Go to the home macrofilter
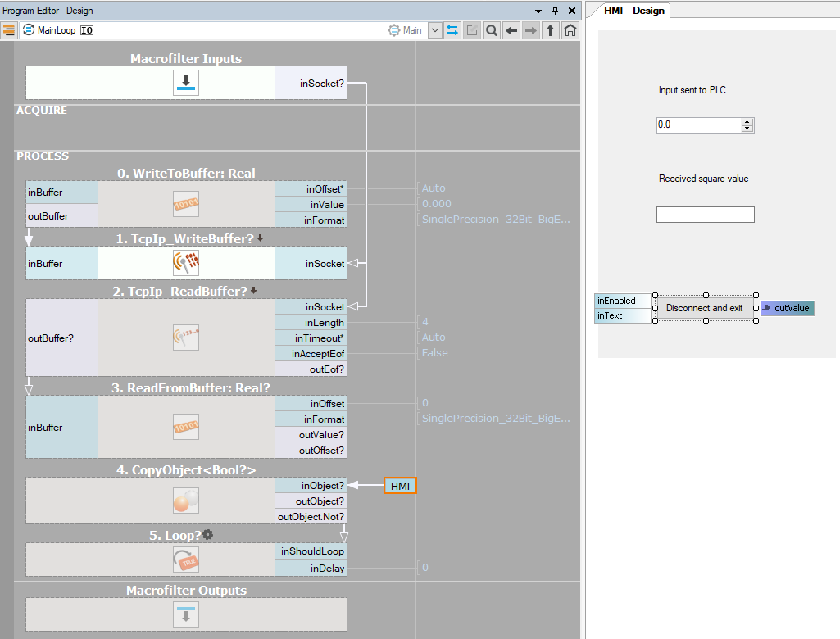 pos(570,30)
